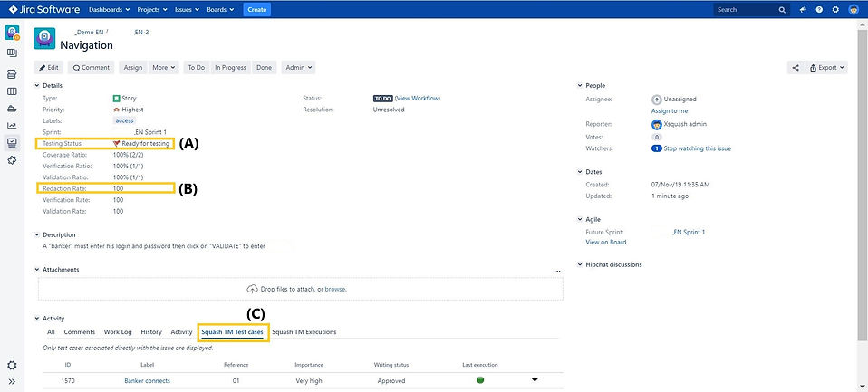868x392 pixels.
Task: Open the Add-ons puzzle icon in sidebar
Action: click(12, 160)
